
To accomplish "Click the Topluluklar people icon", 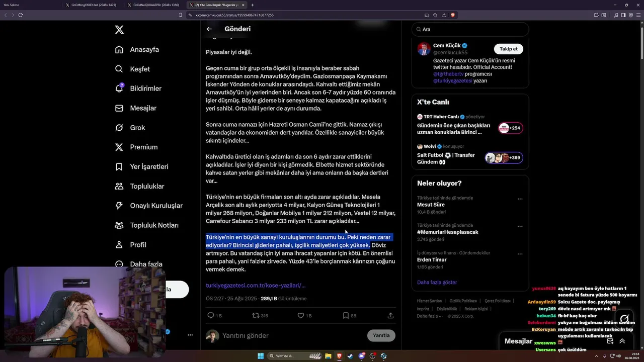I will point(119,186).
